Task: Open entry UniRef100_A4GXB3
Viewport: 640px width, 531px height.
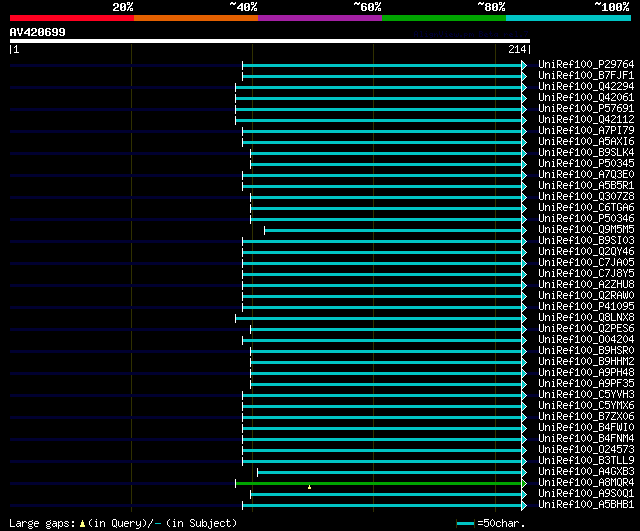Action: pyautogui.click(x=586, y=472)
